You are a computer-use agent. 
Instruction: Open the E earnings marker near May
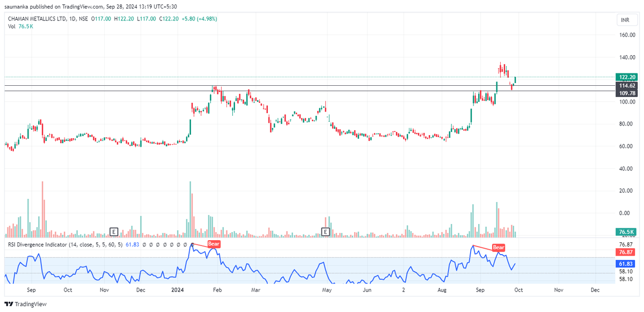325,232
